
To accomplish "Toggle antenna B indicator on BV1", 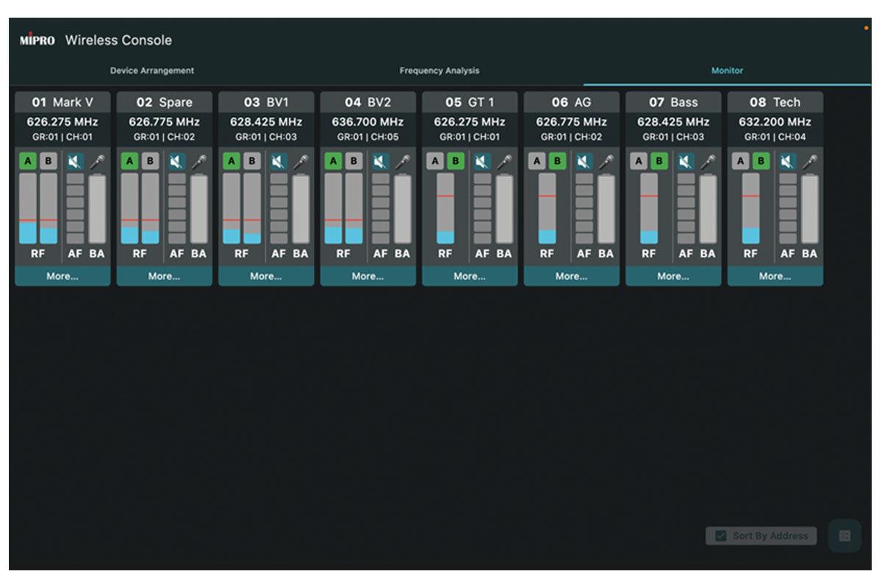I will pos(252,162).
